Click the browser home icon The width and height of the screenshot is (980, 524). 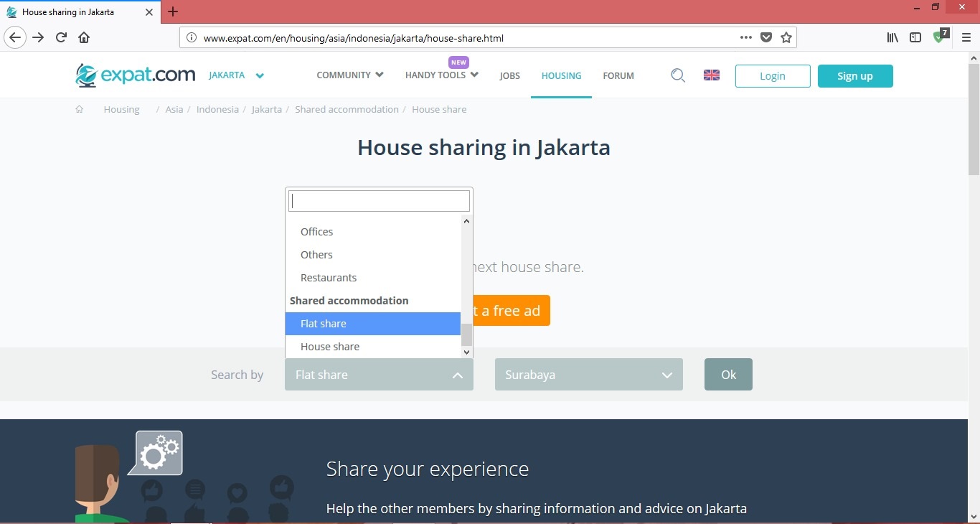tap(84, 37)
